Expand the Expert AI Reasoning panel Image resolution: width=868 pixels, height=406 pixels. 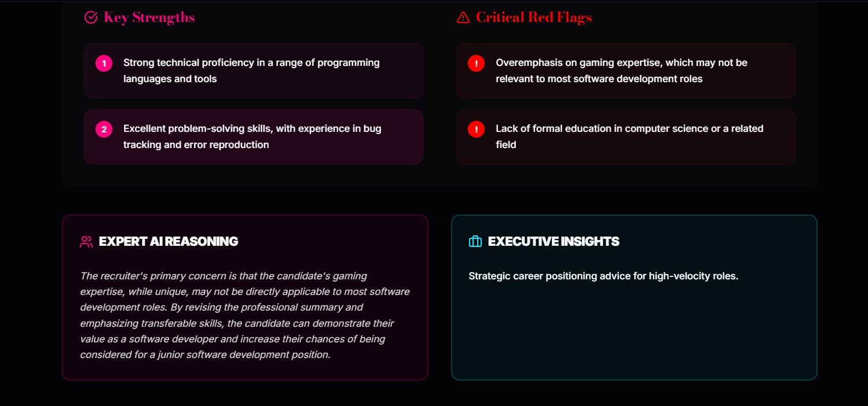pos(245,297)
